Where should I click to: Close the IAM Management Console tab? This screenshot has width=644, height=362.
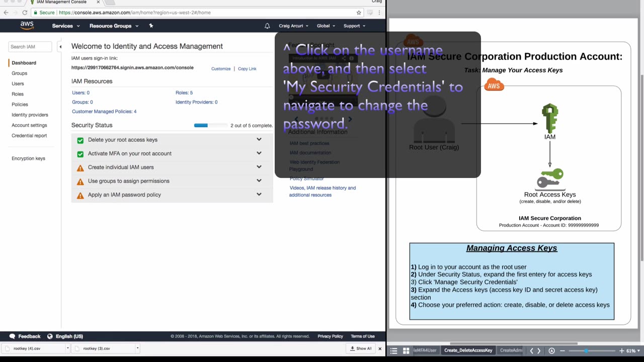click(98, 2)
